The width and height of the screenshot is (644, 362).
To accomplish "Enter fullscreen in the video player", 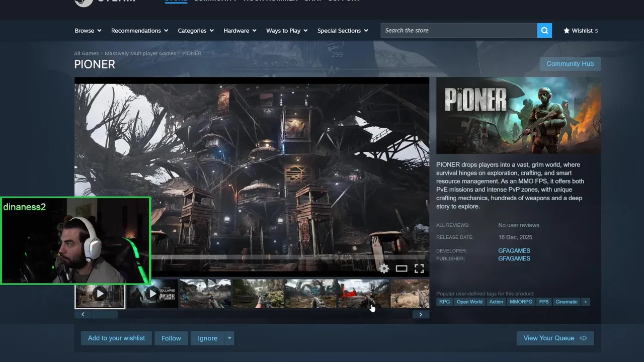I will 419,268.
